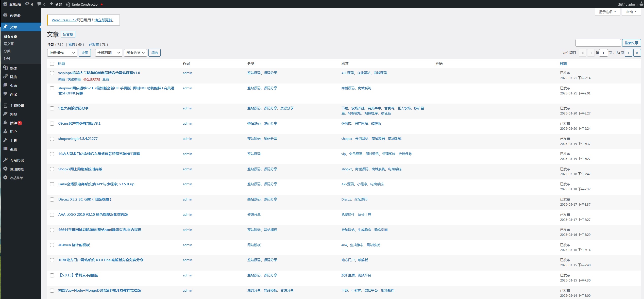
Task: Tick the Shop7z网上购物系统 post checkbox
Action: click(52, 169)
